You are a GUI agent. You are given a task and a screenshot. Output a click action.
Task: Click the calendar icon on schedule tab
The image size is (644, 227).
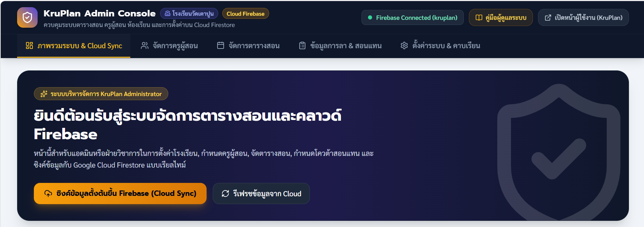[x=221, y=45]
